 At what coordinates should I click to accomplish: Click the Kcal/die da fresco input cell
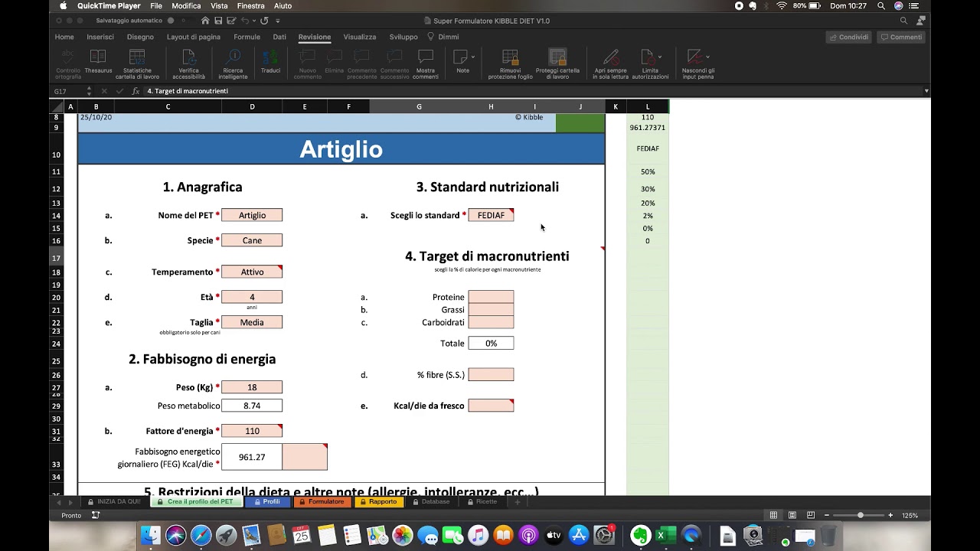click(491, 406)
